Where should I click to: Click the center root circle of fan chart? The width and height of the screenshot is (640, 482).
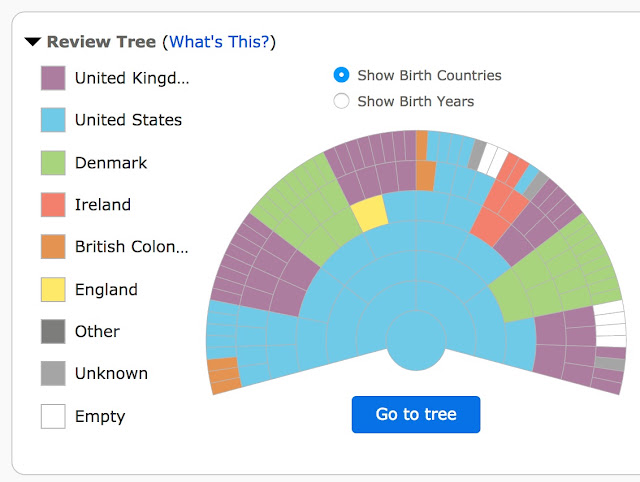pos(416,340)
